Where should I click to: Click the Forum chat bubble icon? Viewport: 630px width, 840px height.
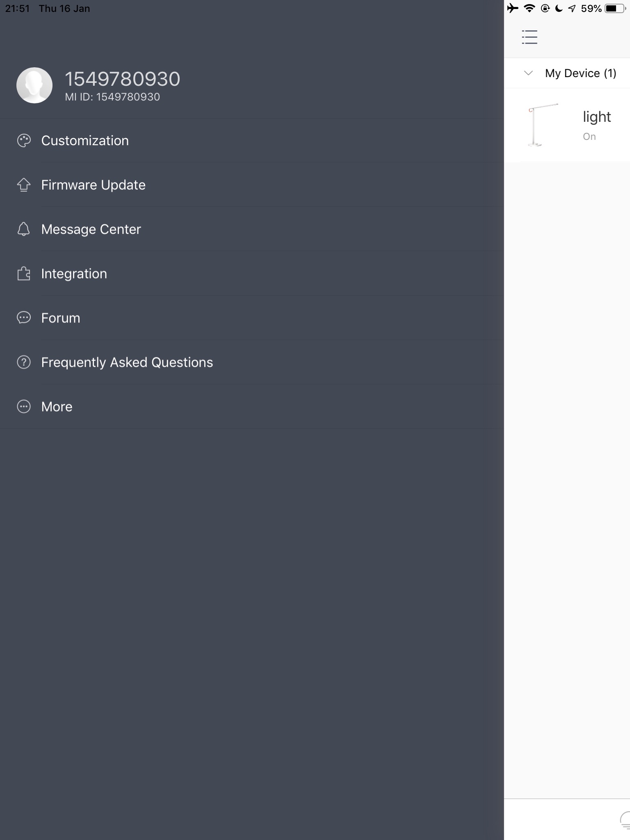pyautogui.click(x=24, y=318)
